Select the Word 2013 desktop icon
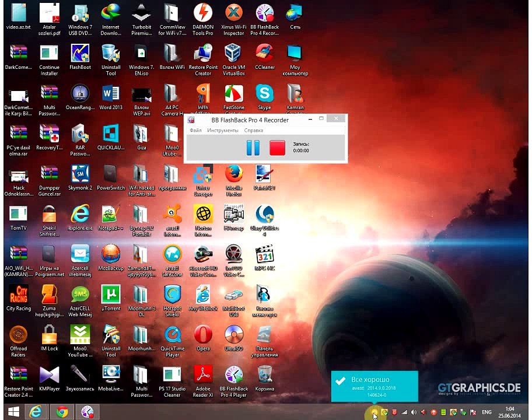This screenshot has width=532, height=420. pyautogui.click(x=111, y=97)
